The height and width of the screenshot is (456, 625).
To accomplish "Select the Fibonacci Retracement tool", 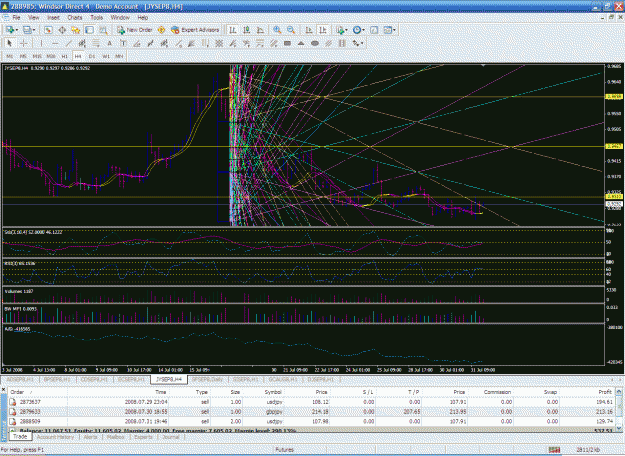I will point(96,43).
